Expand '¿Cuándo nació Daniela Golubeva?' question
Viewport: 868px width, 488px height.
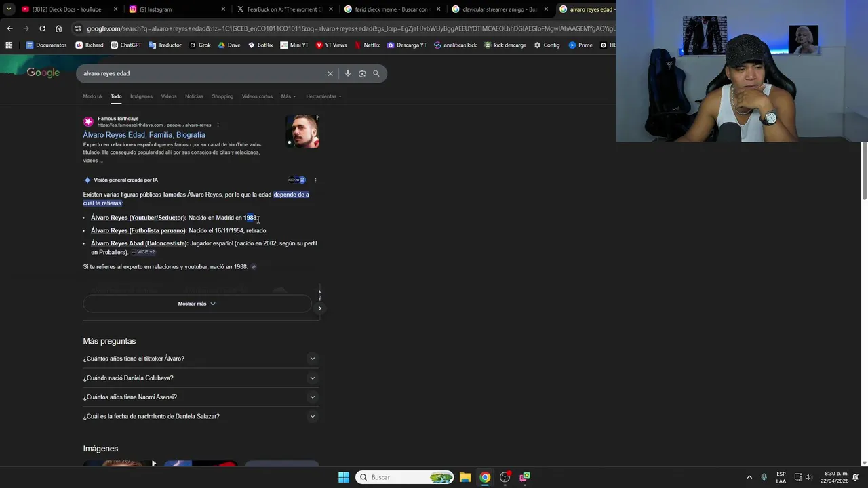[x=201, y=378]
